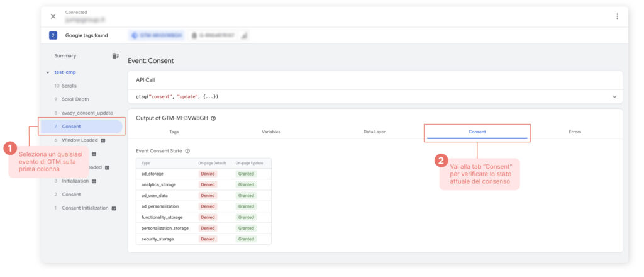Open the Errors tab
The image size is (644, 277).
(x=575, y=132)
